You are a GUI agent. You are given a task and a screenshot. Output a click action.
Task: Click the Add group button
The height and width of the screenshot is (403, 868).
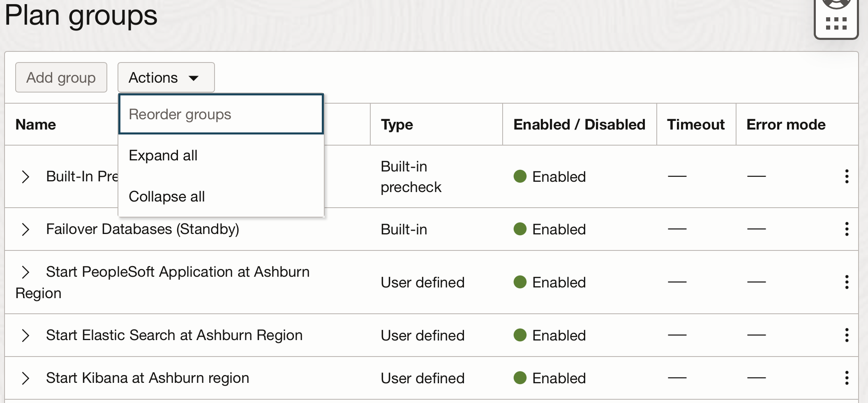pyautogui.click(x=61, y=78)
